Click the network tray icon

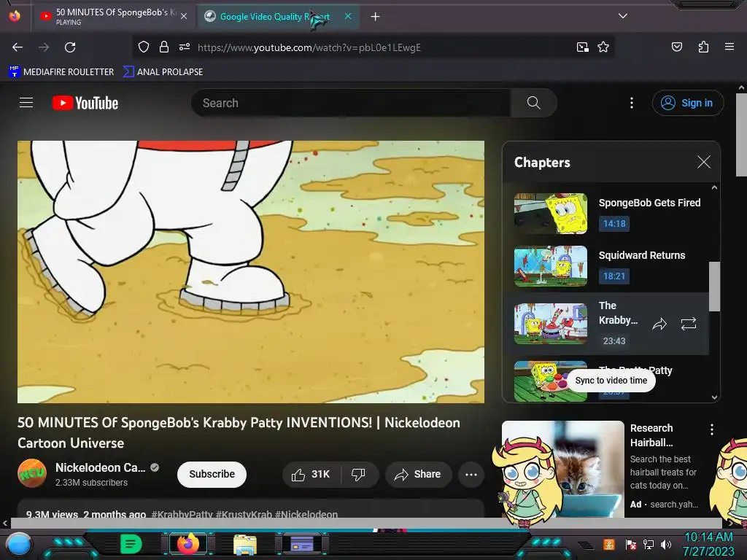tap(649, 544)
